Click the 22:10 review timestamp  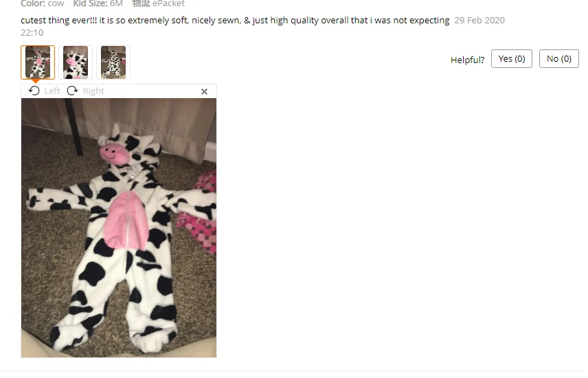(32, 33)
